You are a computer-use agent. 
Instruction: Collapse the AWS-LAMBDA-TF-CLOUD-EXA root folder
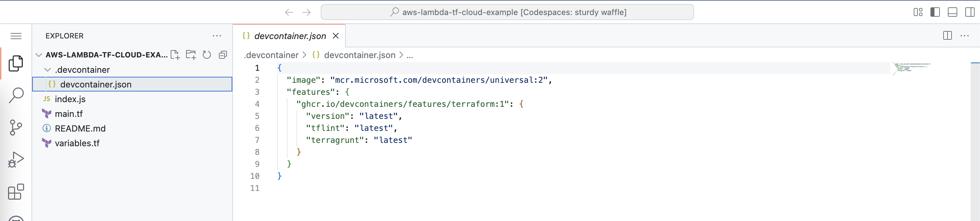click(38, 55)
